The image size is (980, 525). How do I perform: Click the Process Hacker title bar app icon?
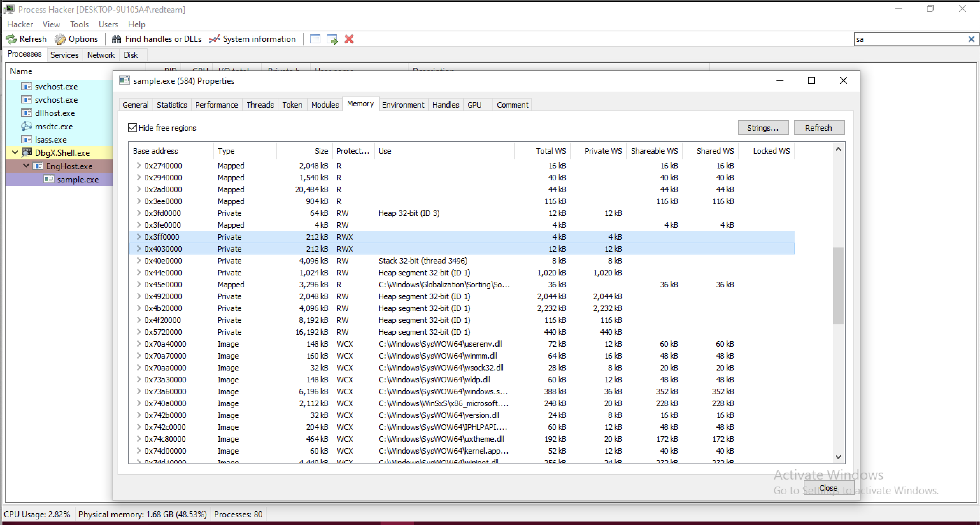tap(9, 9)
